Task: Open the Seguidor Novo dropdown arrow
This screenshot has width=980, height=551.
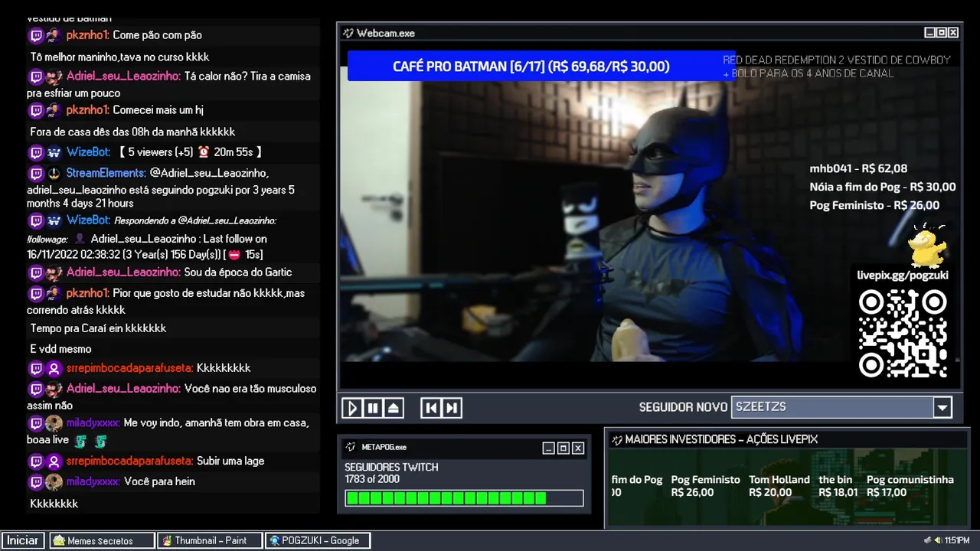Action: tap(942, 407)
